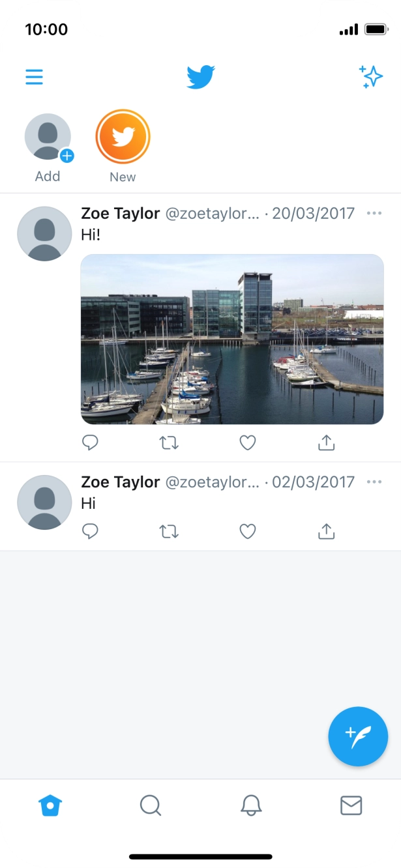The height and width of the screenshot is (868, 401).
Task: Reply to Zoe Taylor's 'Hi!' tweet
Action: click(x=90, y=442)
